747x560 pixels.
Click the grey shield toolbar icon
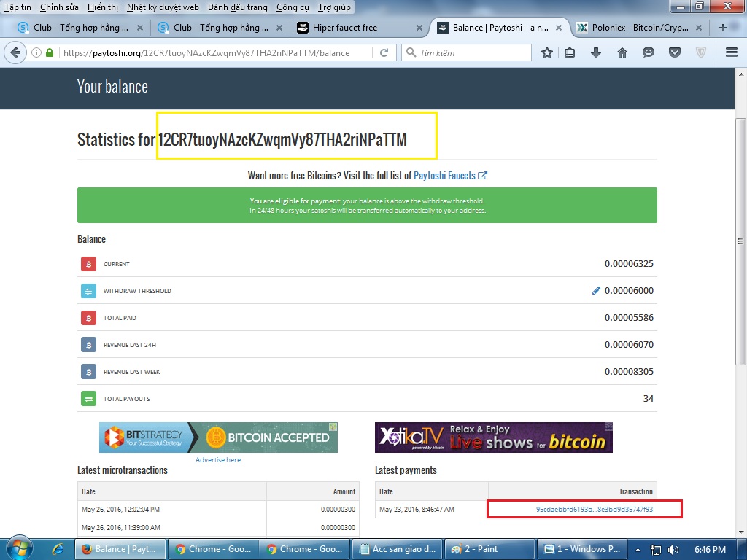click(701, 52)
